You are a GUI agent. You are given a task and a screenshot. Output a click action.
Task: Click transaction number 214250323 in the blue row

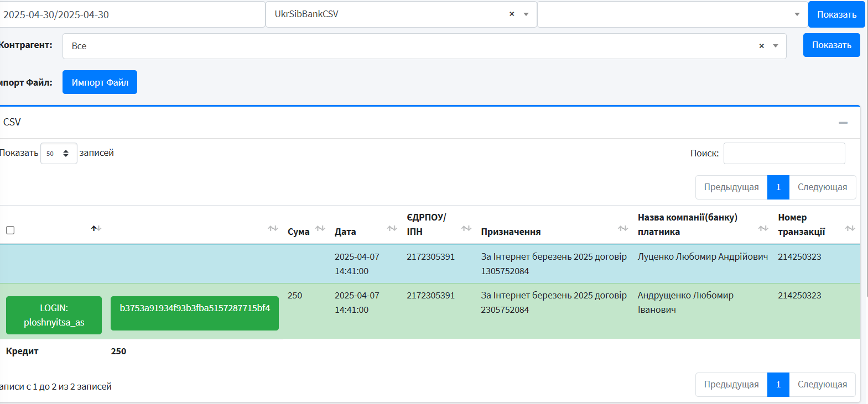[799, 256]
